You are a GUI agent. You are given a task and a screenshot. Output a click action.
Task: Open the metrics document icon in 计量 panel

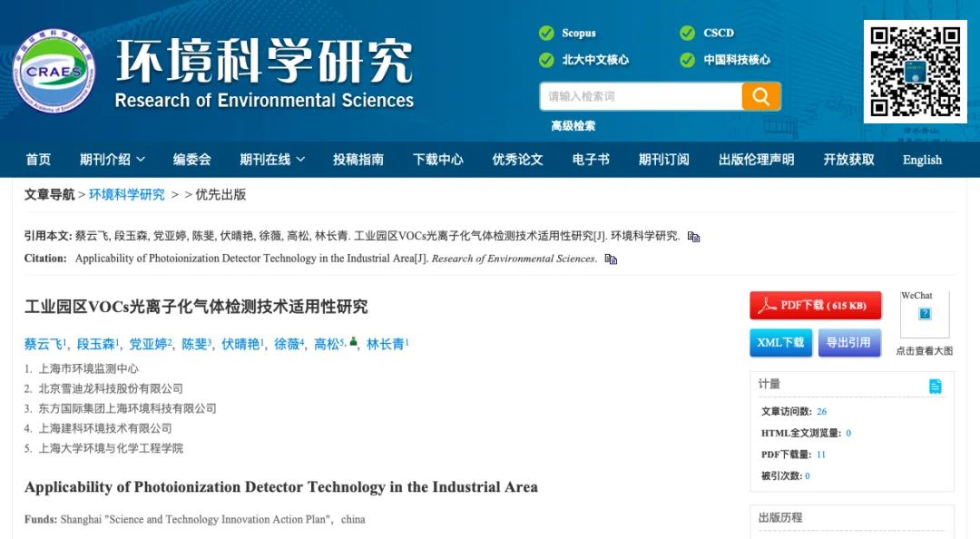tap(935, 387)
